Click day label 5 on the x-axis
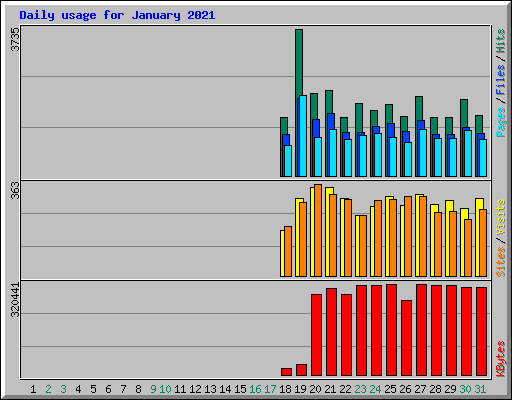This screenshot has width=512, height=400. point(93,389)
